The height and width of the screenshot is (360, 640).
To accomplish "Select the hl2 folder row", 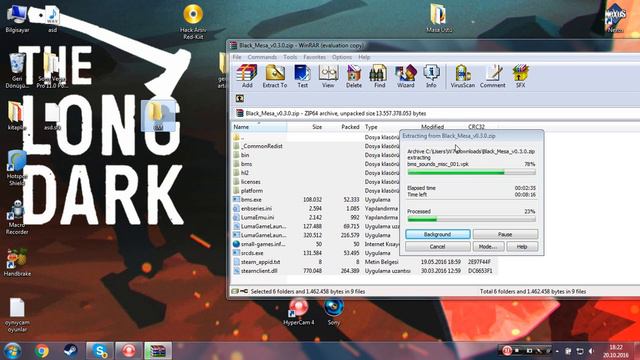I will click(316, 173).
